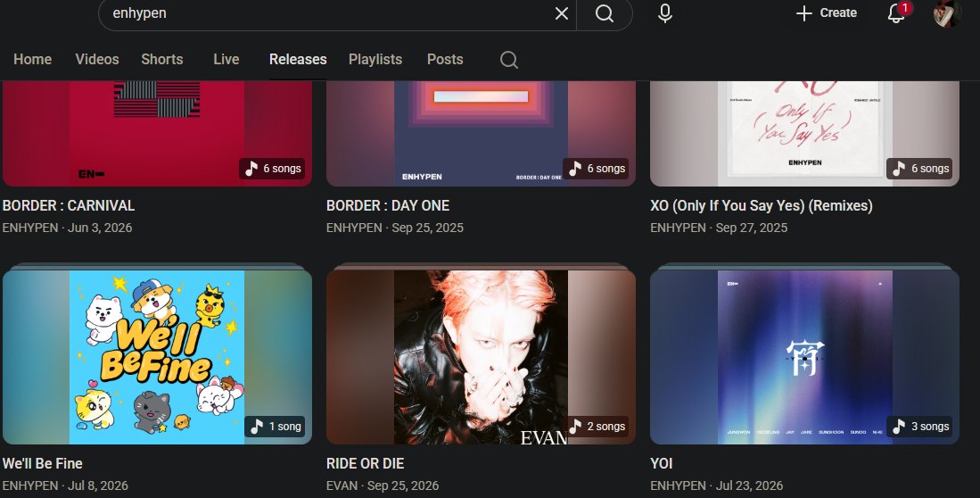Open the BORDER : CARNIVAL album cover
980x498 pixels.
(x=157, y=133)
